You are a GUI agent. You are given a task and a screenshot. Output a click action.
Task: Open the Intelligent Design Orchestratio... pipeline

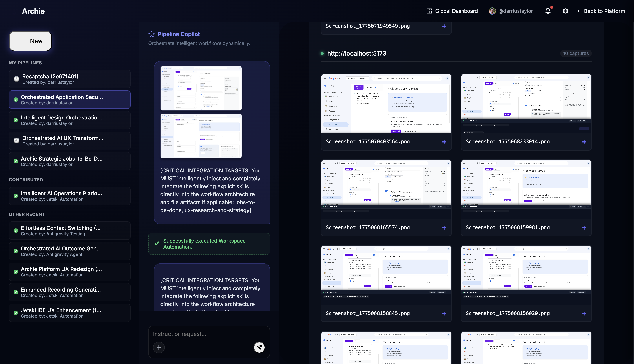click(70, 120)
